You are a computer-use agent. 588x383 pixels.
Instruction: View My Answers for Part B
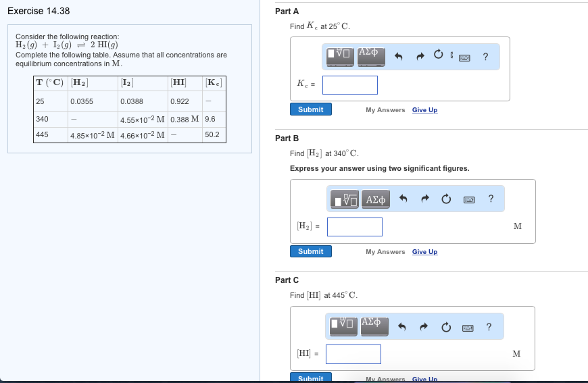tap(385, 252)
